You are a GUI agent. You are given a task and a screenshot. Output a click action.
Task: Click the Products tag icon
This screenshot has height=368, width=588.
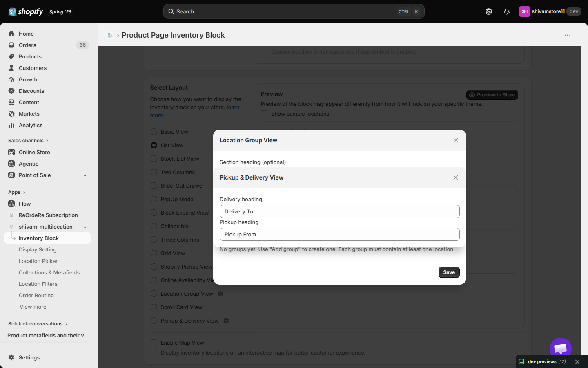point(11,56)
